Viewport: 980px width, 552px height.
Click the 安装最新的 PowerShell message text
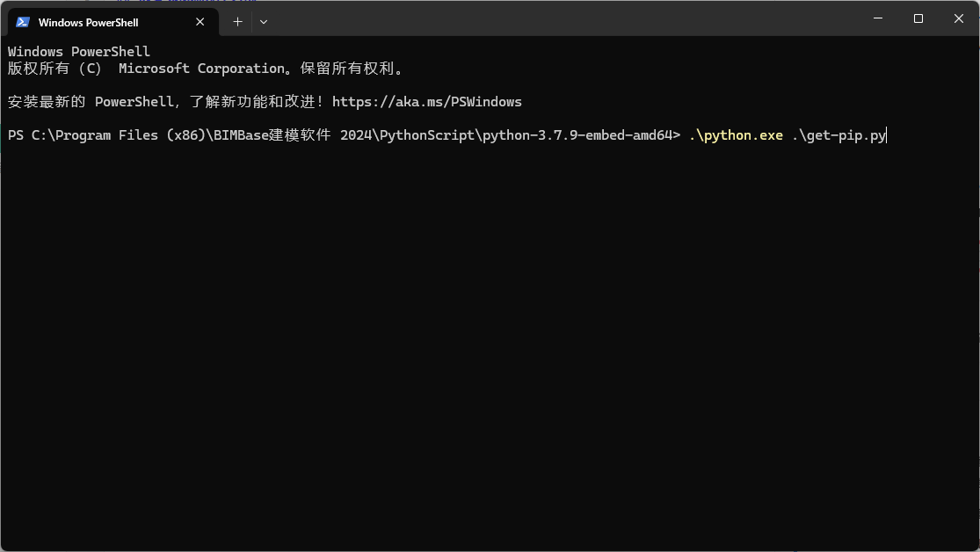coord(88,102)
